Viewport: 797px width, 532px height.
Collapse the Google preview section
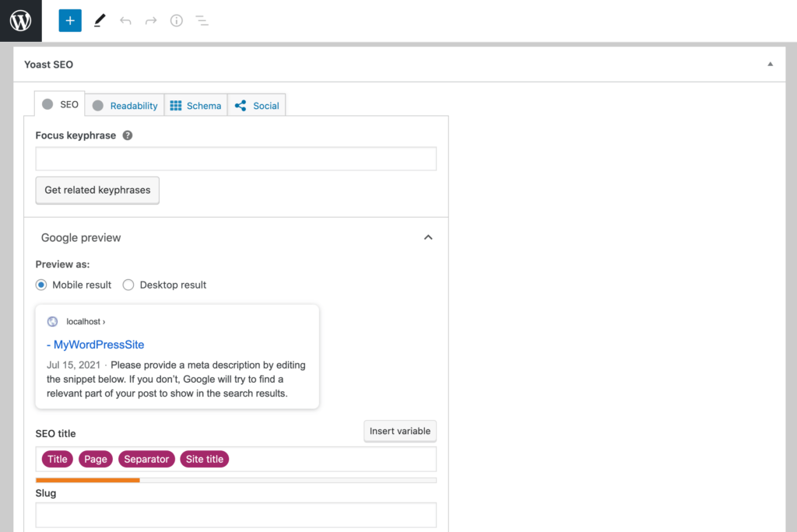click(x=428, y=237)
